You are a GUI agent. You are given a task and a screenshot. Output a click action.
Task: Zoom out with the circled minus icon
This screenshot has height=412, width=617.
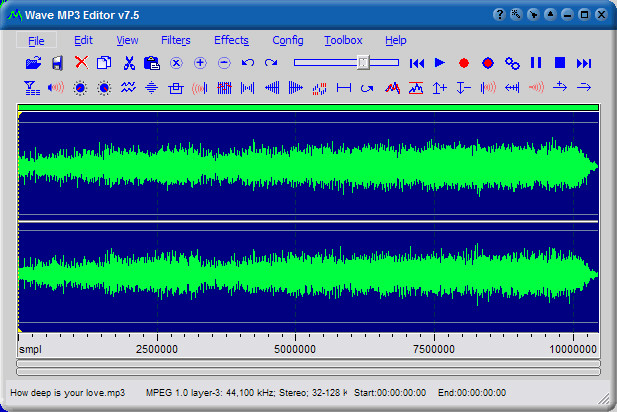[x=224, y=63]
